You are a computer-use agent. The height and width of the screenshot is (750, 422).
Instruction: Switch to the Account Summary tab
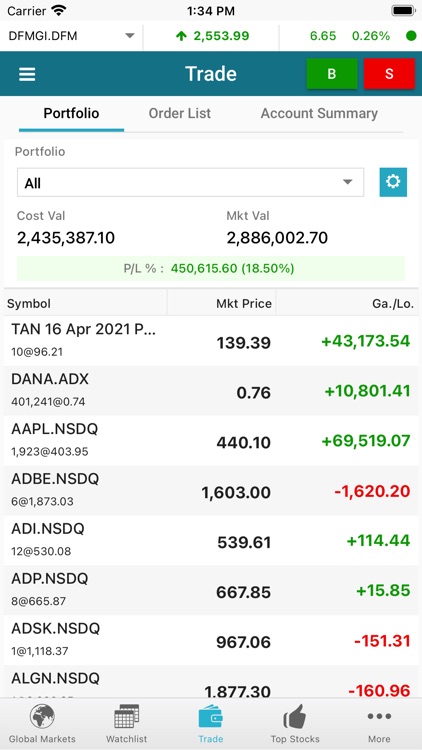[319, 113]
